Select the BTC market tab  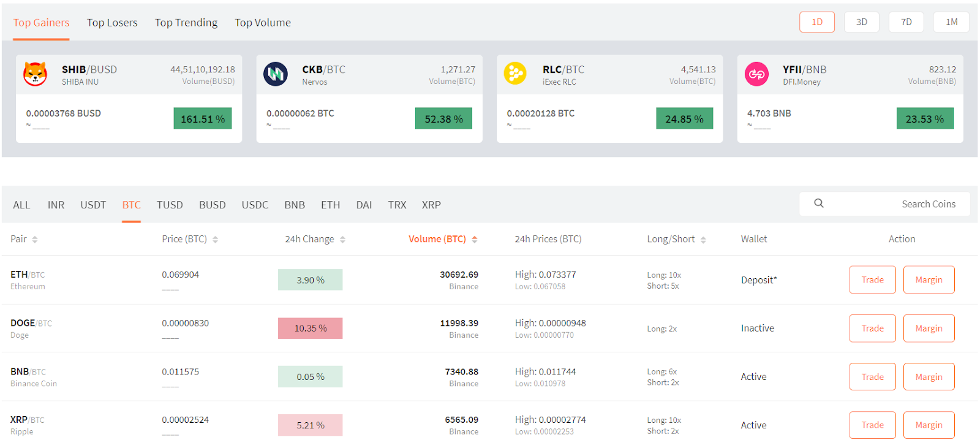click(131, 205)
